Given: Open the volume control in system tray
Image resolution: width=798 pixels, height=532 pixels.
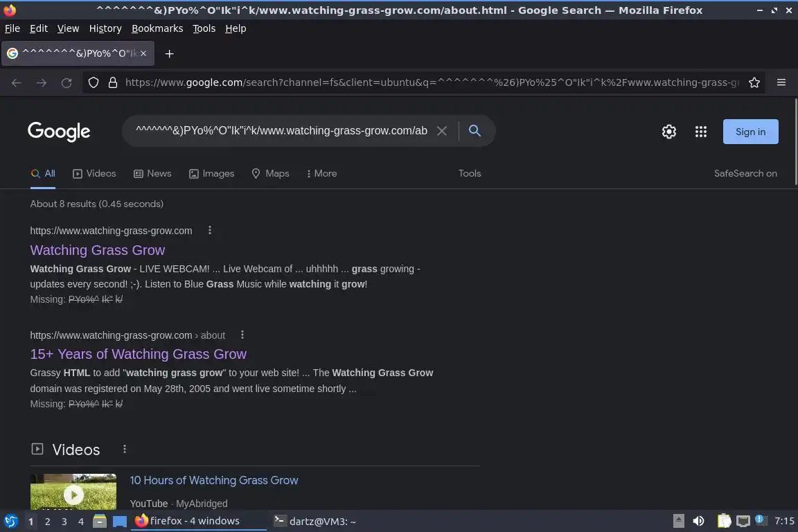Looking at the screenshot, I should coord(699,521).
